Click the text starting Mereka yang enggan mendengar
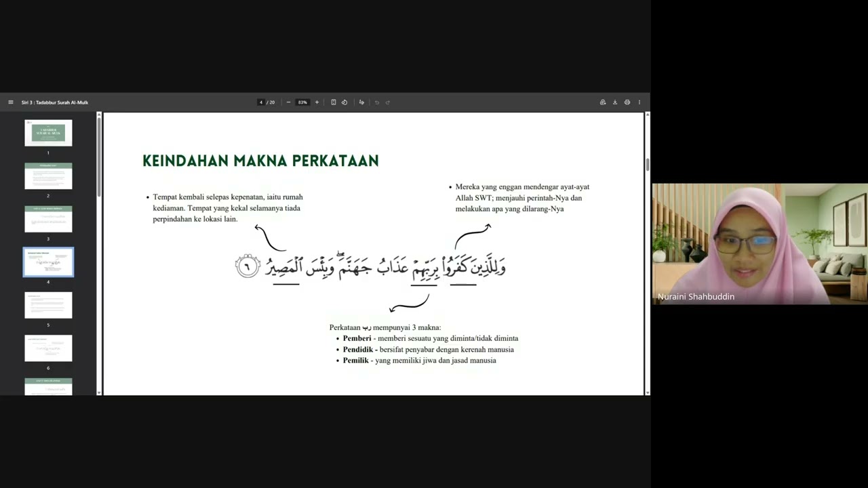The image size is (868, 488). (x=522, y=198)
